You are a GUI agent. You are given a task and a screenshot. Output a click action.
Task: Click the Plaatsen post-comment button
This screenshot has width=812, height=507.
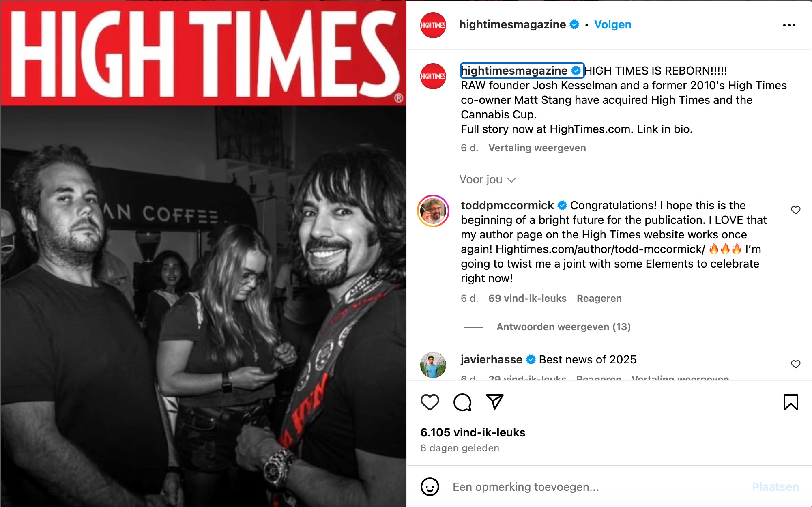pos(775,487)
